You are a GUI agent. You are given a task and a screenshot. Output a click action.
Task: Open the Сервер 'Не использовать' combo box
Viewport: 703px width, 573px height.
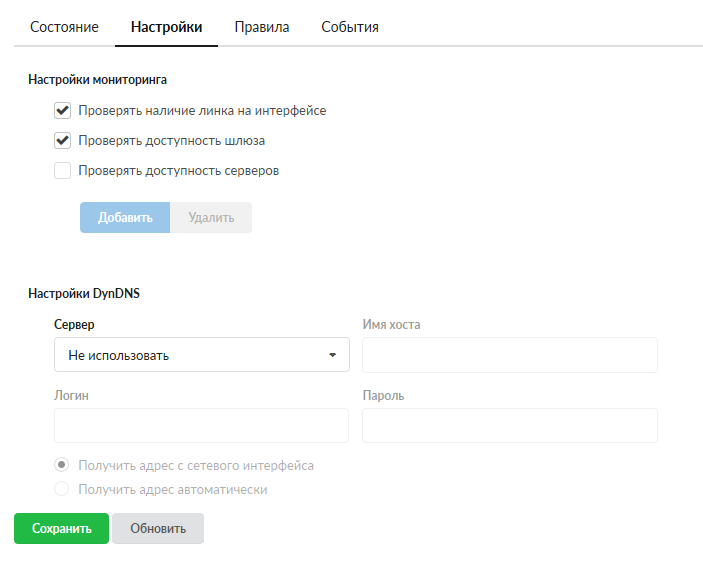201,355
